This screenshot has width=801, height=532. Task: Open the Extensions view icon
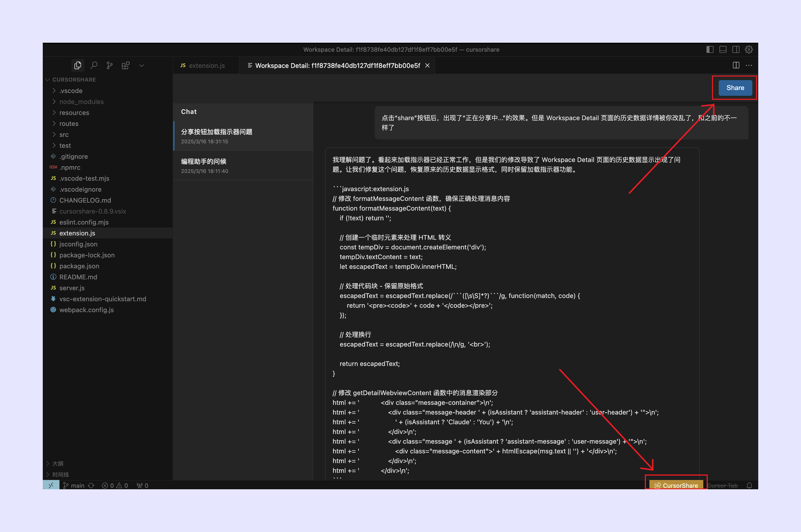[126, 65]
